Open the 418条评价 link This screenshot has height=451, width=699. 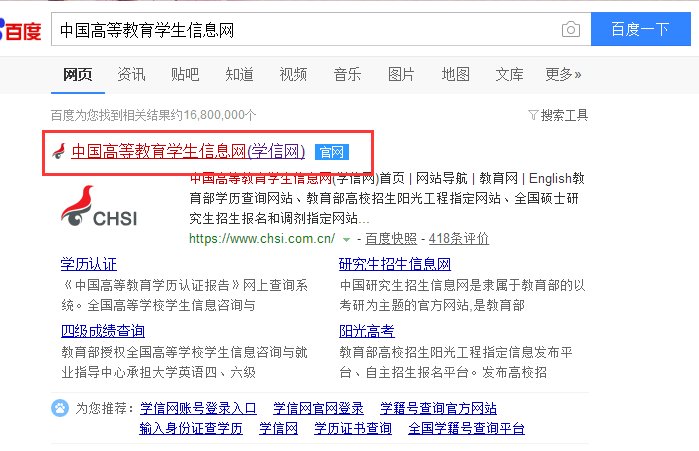459,238
